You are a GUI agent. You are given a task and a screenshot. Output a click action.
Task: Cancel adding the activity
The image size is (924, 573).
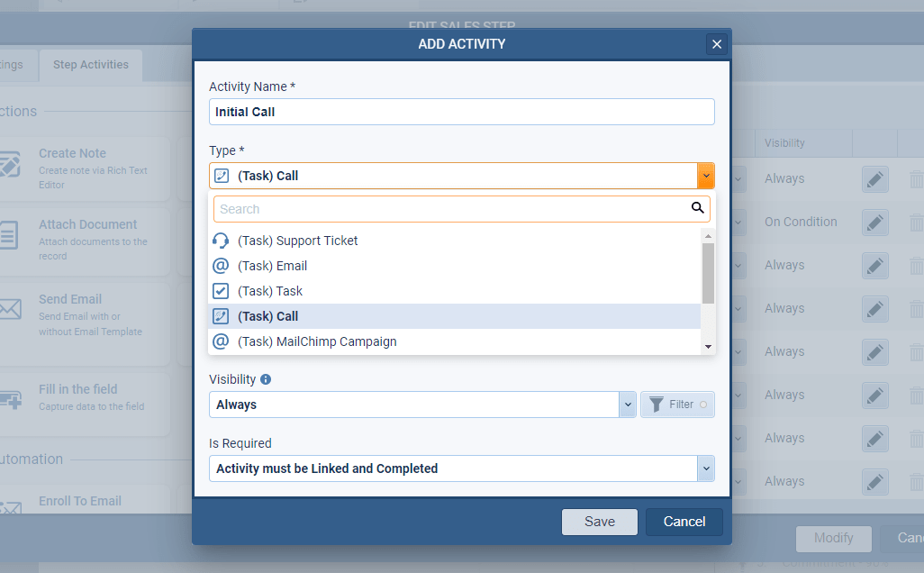684,522
